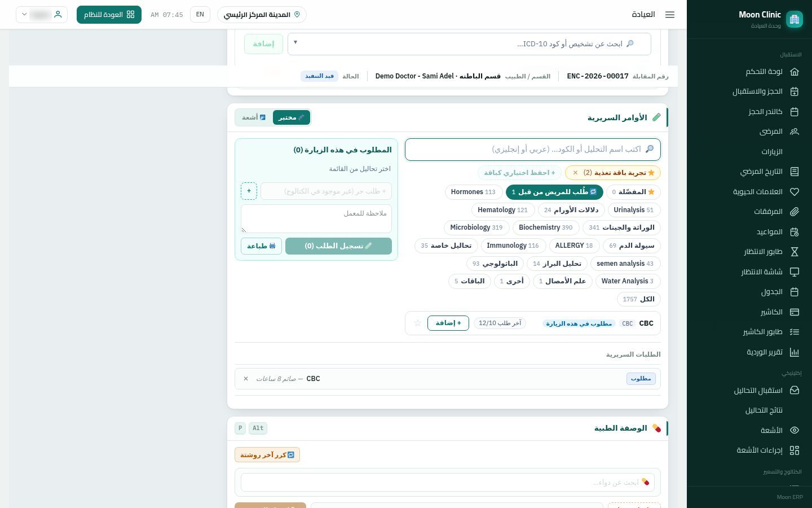Viewport: 812px width, 508px height.
Task: Star the CBC test as favorite
Action: coord(417,323)
